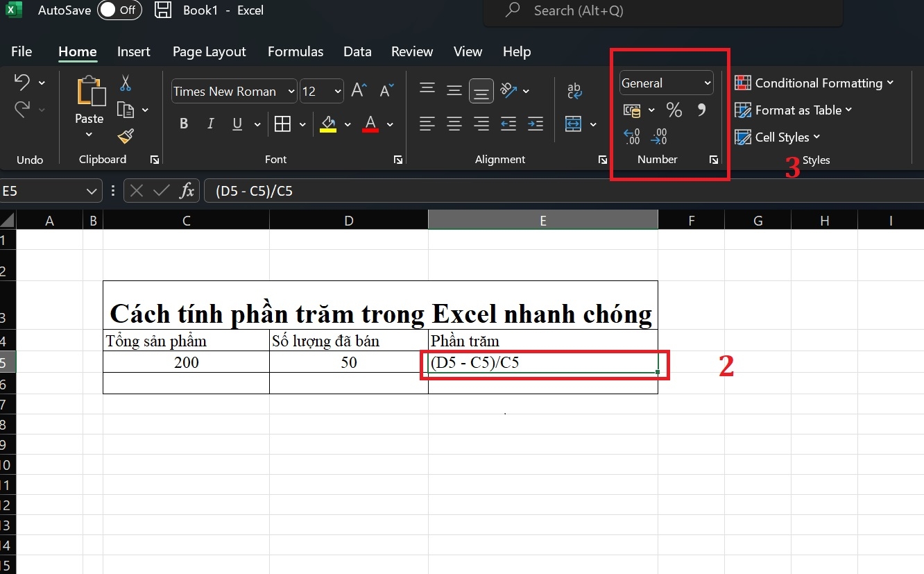Select the Format Painter

pyautogui.click(x=126, y=136)
